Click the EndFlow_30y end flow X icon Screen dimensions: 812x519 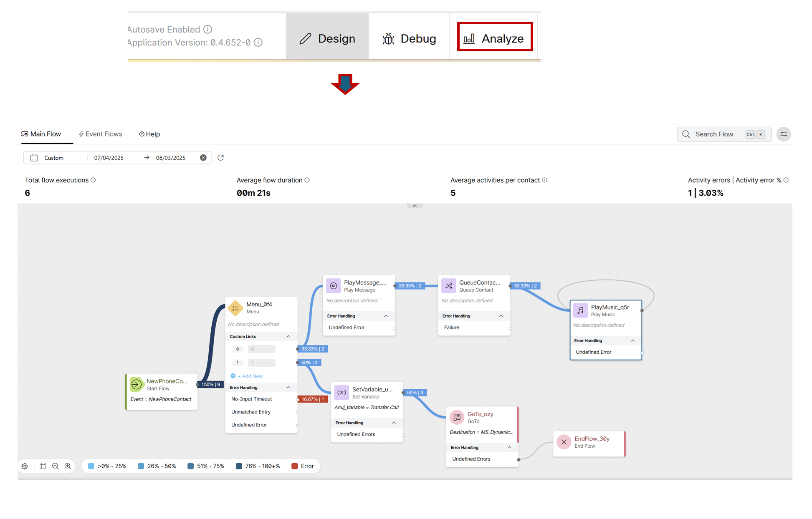click(x=564, y=442)
